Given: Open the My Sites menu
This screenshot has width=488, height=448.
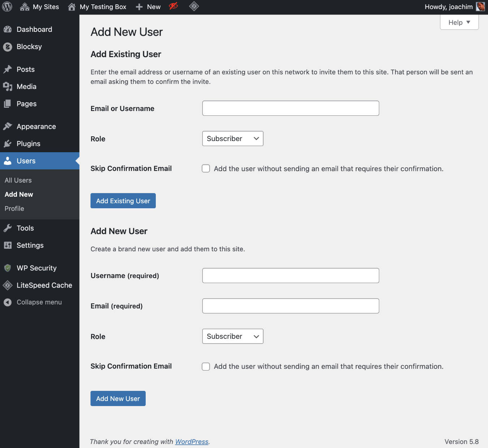Looking at the screenshot, I should [x=39, y=7].
